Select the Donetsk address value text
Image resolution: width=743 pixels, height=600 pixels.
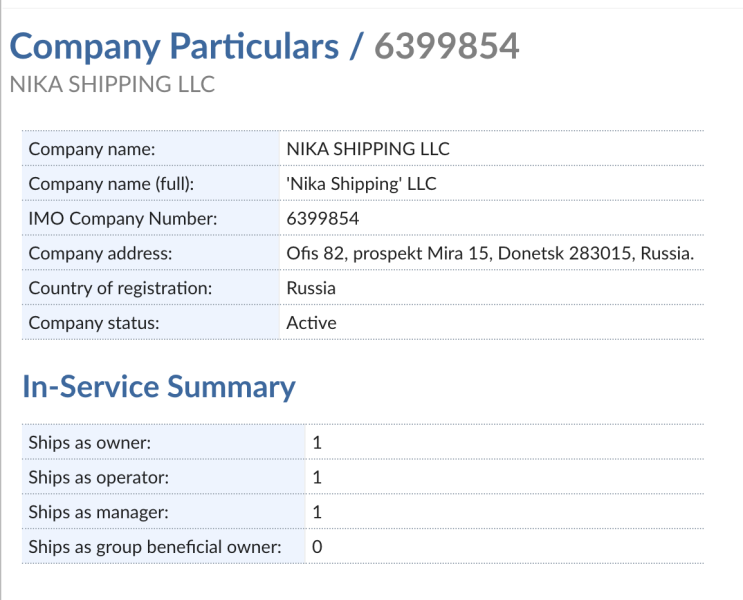point(490,254)
